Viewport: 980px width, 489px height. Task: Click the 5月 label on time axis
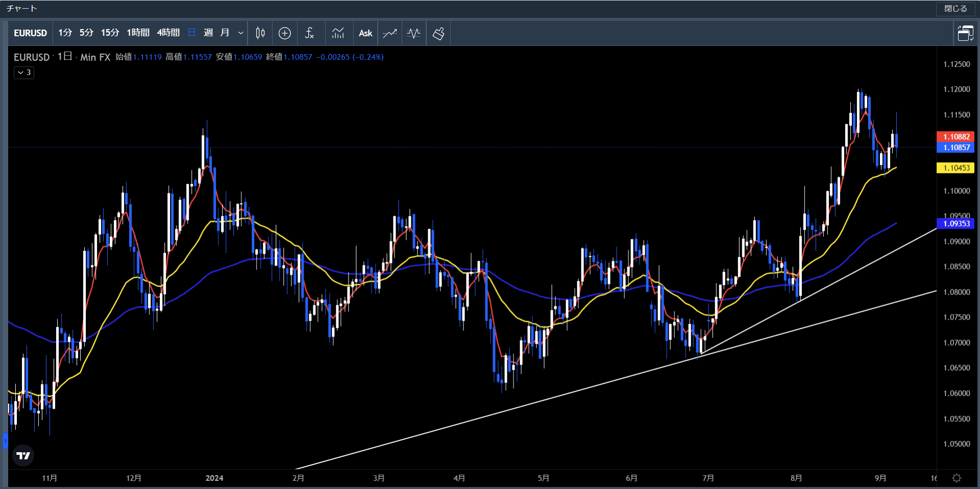543,478
